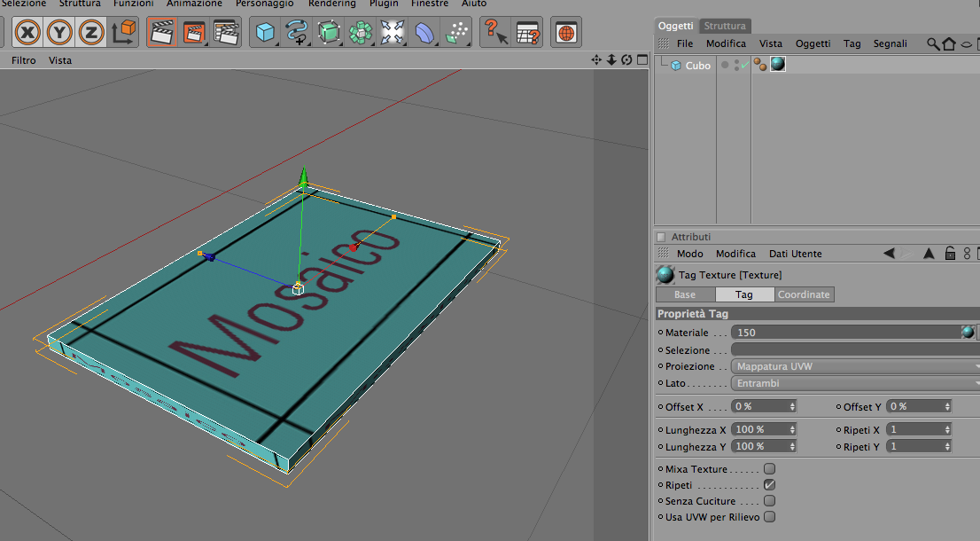Viewport: 980px width, 541px height.
Task: Open the Lato Entrambi dropdown
Action: coord(855,383)
